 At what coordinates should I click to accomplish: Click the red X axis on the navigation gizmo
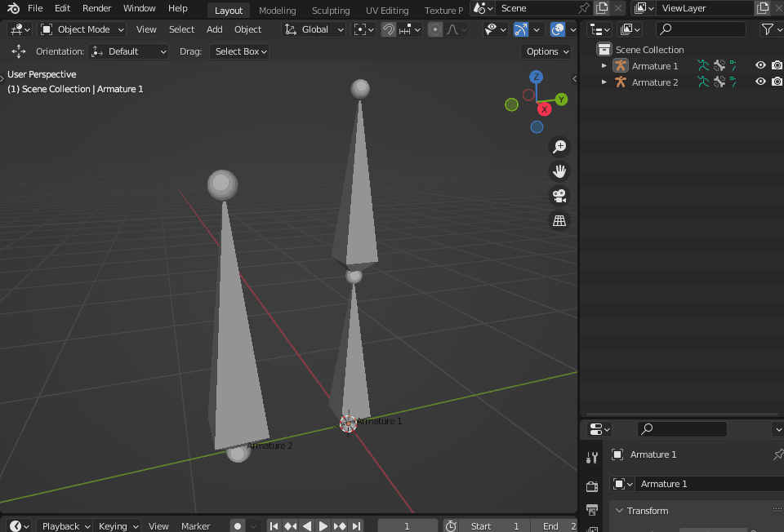tap(544, 109)
